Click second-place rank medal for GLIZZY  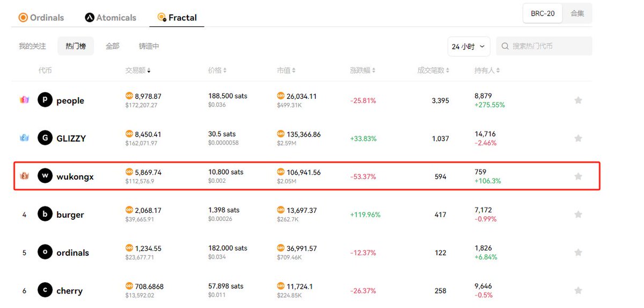(24, 138)
